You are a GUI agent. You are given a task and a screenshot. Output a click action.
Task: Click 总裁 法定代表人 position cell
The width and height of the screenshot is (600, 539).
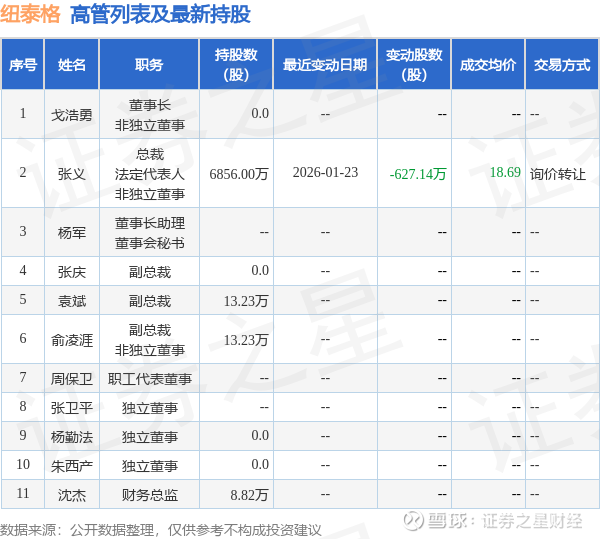150,174
